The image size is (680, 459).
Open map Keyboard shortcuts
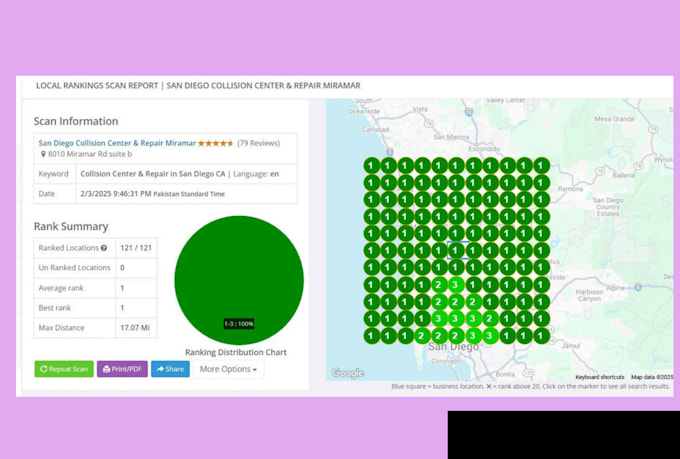[600, 377]
